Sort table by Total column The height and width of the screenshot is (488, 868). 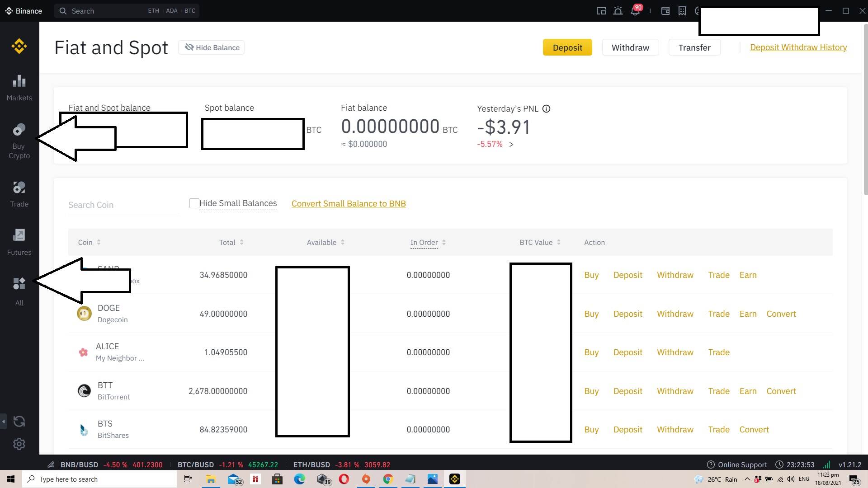pos(231,243)
